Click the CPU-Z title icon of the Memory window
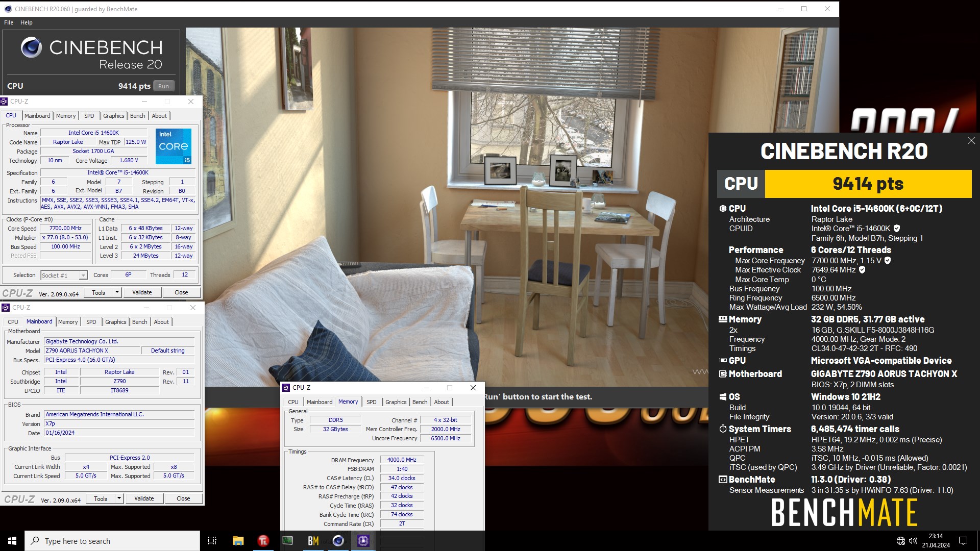This screenshot has width=980, height=551. click(286, 388)
